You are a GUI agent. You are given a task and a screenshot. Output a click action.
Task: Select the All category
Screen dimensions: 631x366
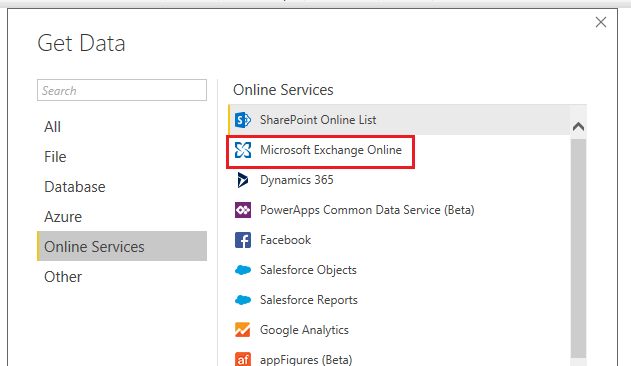[122, 127]
